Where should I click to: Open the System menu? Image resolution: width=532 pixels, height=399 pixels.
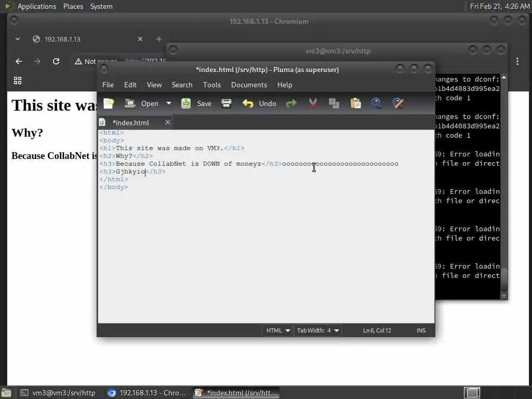101,6
